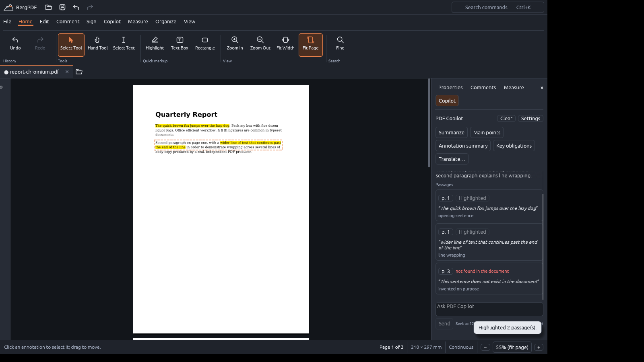Click the document view vertical scrollbar
This screenshot has width=644, height=362.
(x=429, y=123)
